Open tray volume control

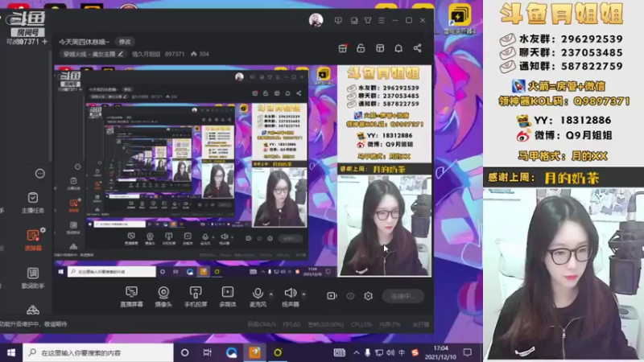[x=390, y=352]
